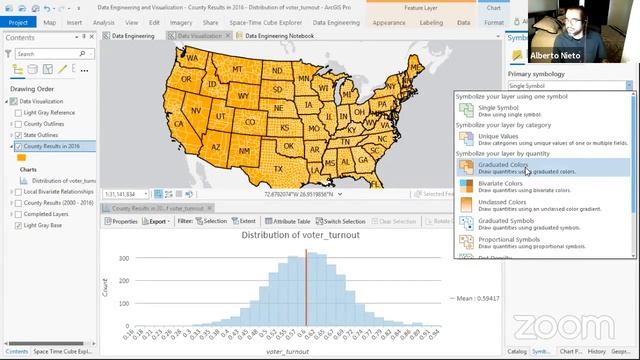This screenshot has height=360, width=640.
Task: Click the Bivariate Colors option icon
Action: 466,186
